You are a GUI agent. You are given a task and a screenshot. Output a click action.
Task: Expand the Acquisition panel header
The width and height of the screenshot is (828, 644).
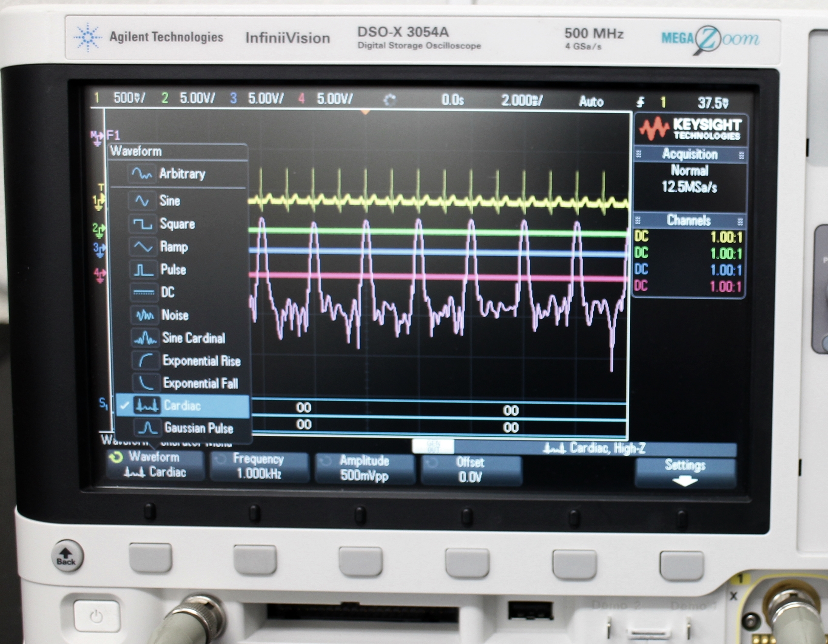click(690, 155)
